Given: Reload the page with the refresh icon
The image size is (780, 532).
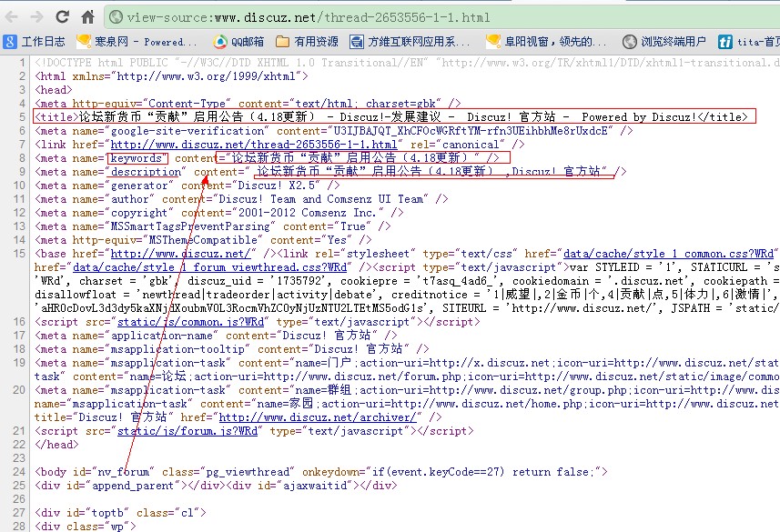Looking at the screenshot, I should (62, 17).
